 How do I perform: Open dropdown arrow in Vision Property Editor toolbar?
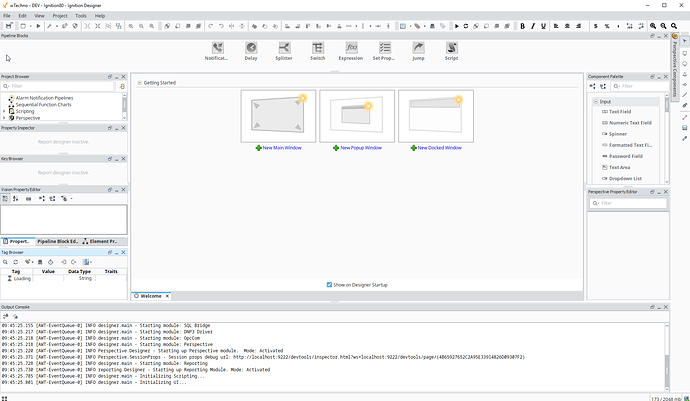[72, 199]
